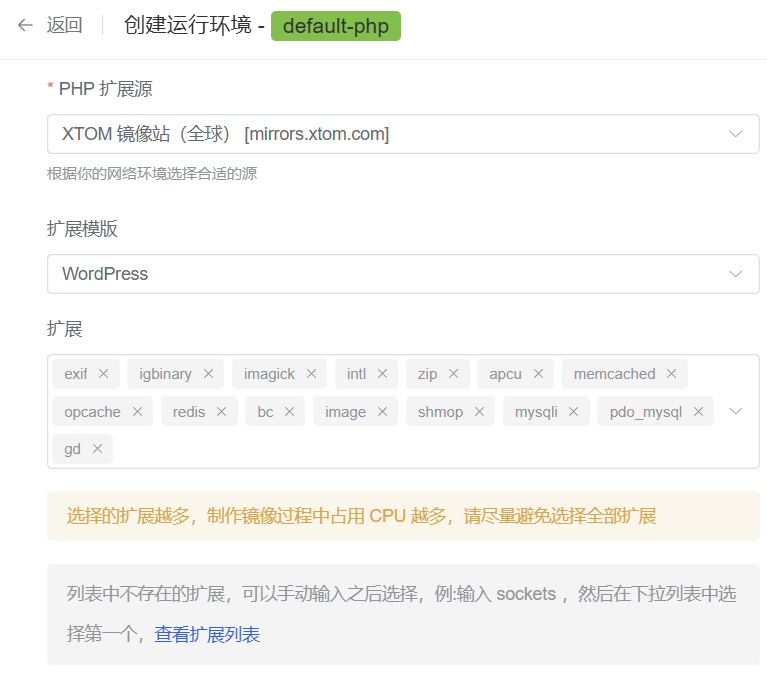The image size is (767, 679).
Task: Click the redis tag label
Action: [x=189, y=412]
